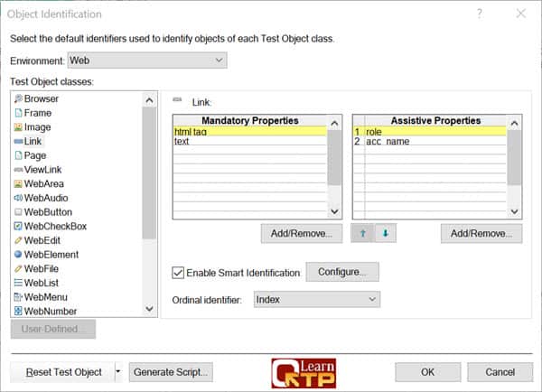The width and height of the screenshot is (542, 392).
Task: Select the 'text' mandatory property row
Action: coord(250,141)
